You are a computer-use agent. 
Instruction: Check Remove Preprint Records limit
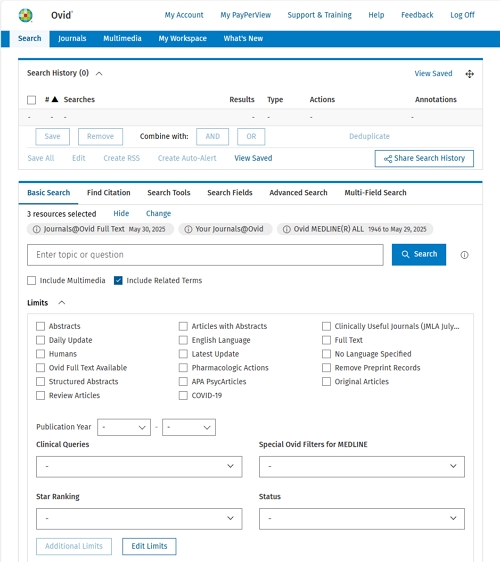coord(326,368)
